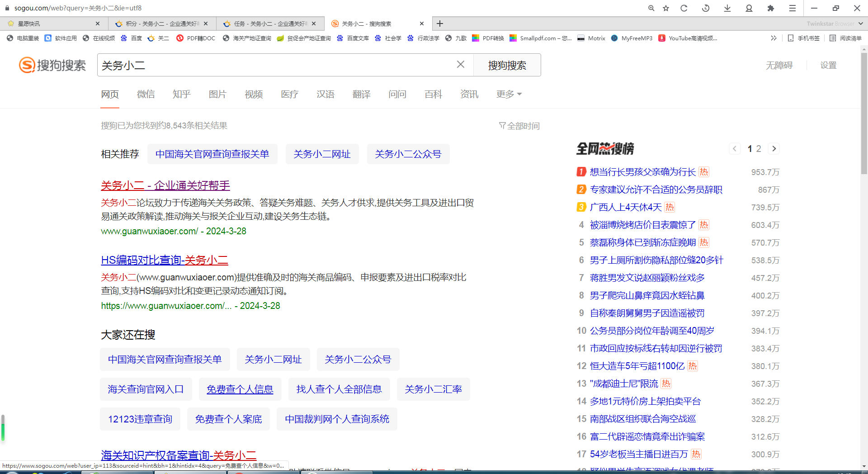Image resolution: width=868 pixels, height=474 pixels.
Task: Select the 翻译 search category
Action: [x=362, y=94]
